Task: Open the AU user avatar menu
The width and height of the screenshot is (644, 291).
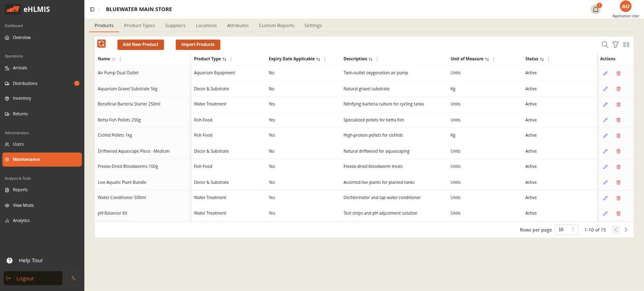Action: coord(626,6)
